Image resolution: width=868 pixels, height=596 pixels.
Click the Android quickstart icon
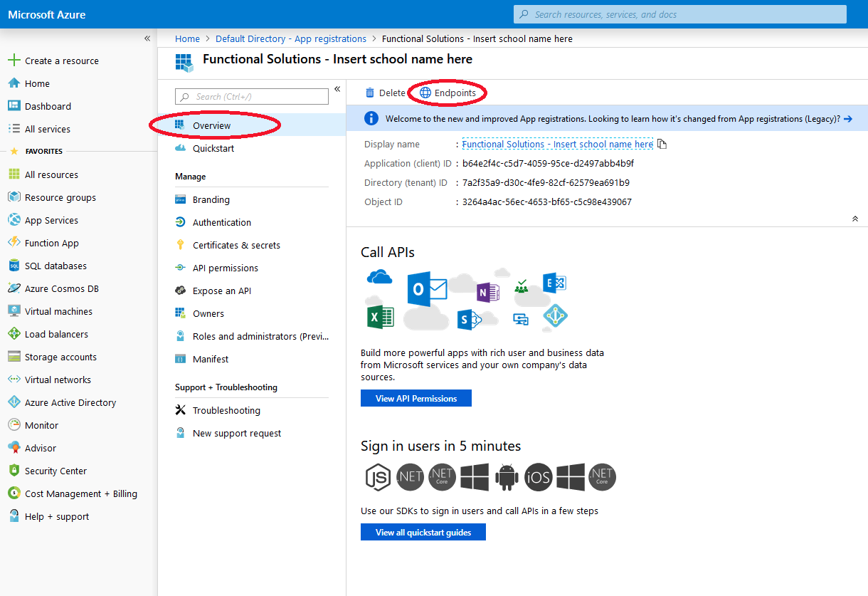click(507, 477)
